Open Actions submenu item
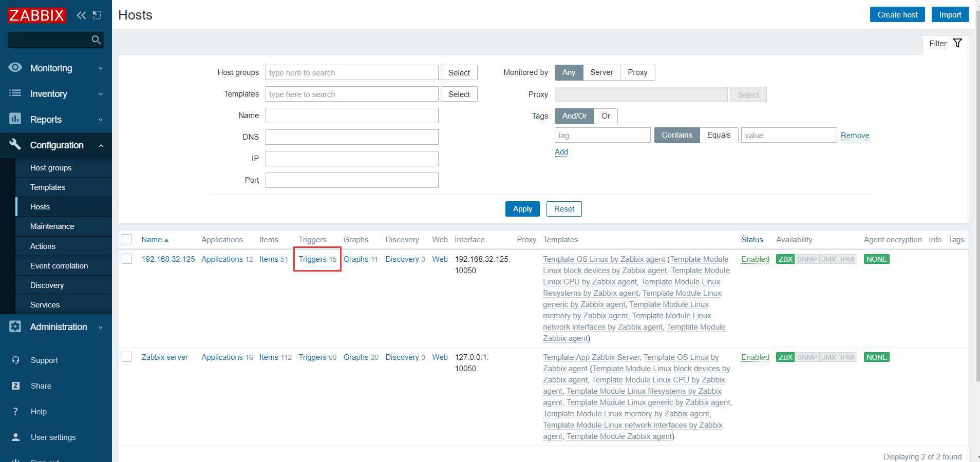Viewport: 980px width, 462px height. tap(64, 246)
